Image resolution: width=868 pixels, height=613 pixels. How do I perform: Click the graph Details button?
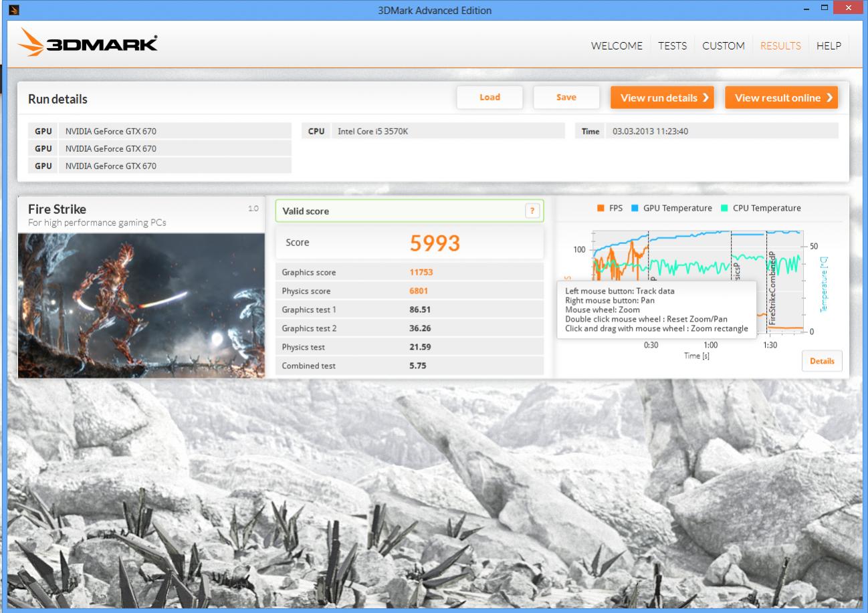click(x=822, y=361)
